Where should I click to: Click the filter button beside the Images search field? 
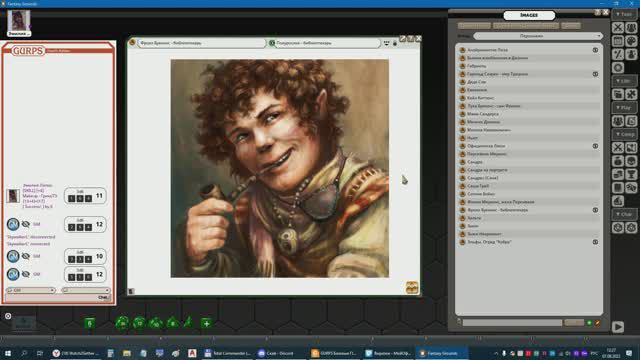click(x=574, y=323)
